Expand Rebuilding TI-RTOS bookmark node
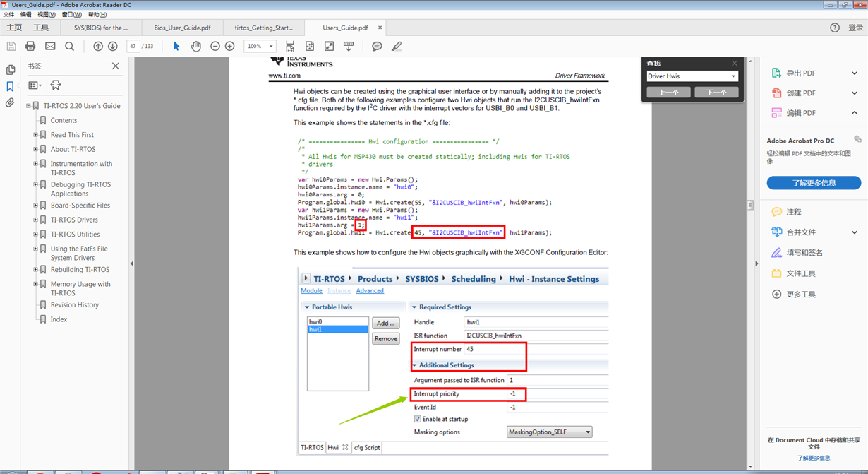The width and height of the screenshot is (868, 474). [35, 269]
